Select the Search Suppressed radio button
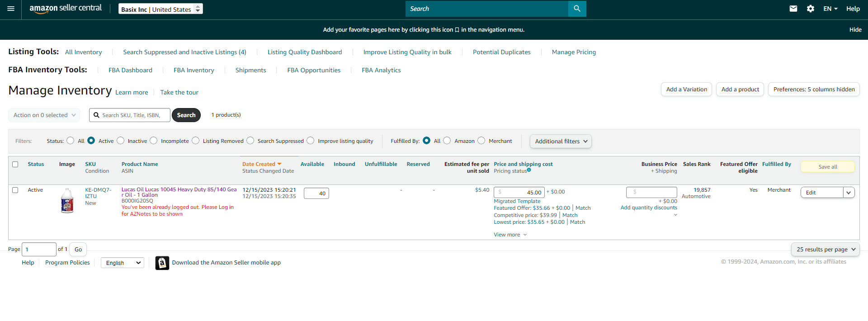 coord(250,141)
